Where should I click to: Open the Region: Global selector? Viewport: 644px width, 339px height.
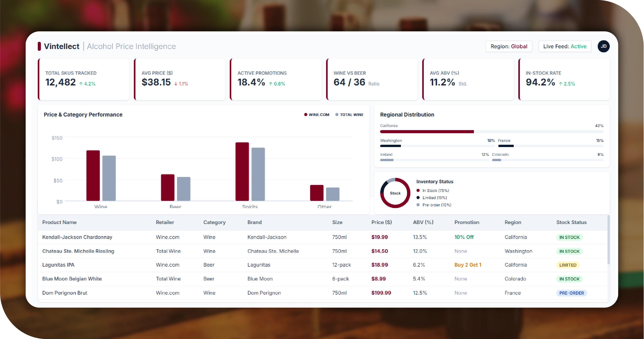pyautogui.click(x=509, y=46)
